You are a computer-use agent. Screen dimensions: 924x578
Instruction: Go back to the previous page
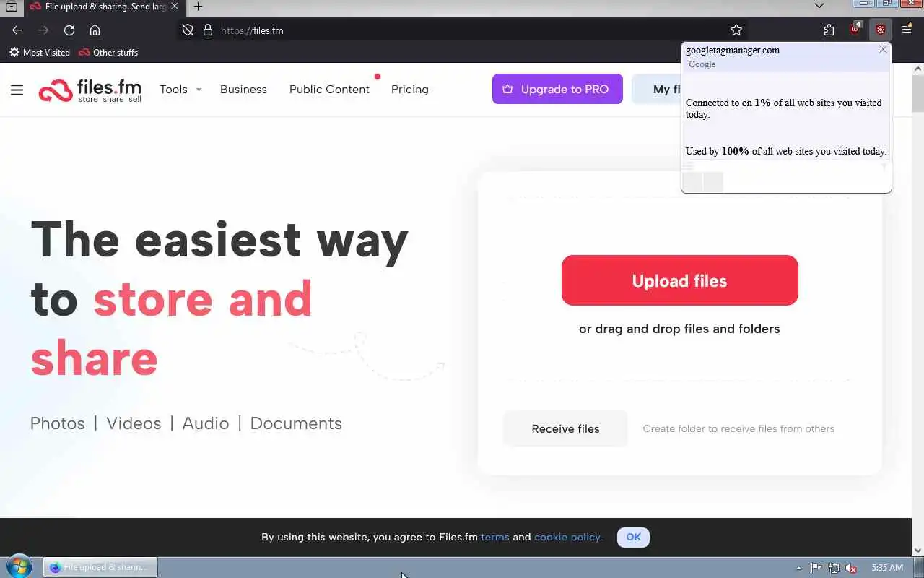(x=17, y=30)
